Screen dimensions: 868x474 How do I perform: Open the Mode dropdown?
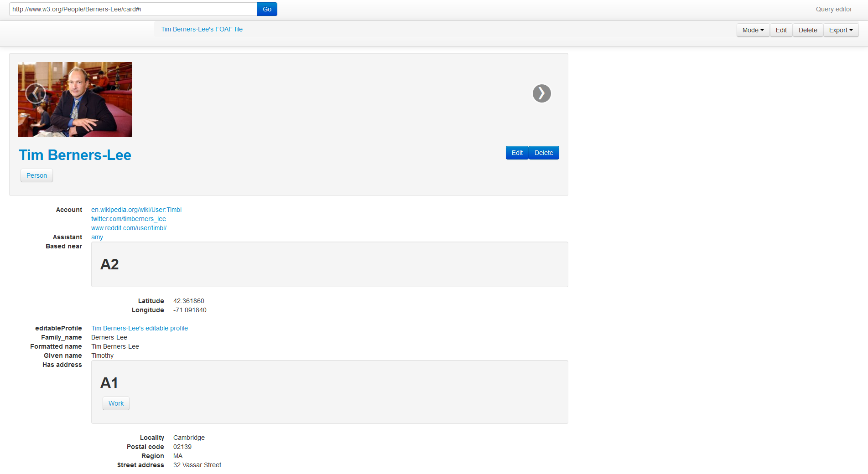[752, 30]
